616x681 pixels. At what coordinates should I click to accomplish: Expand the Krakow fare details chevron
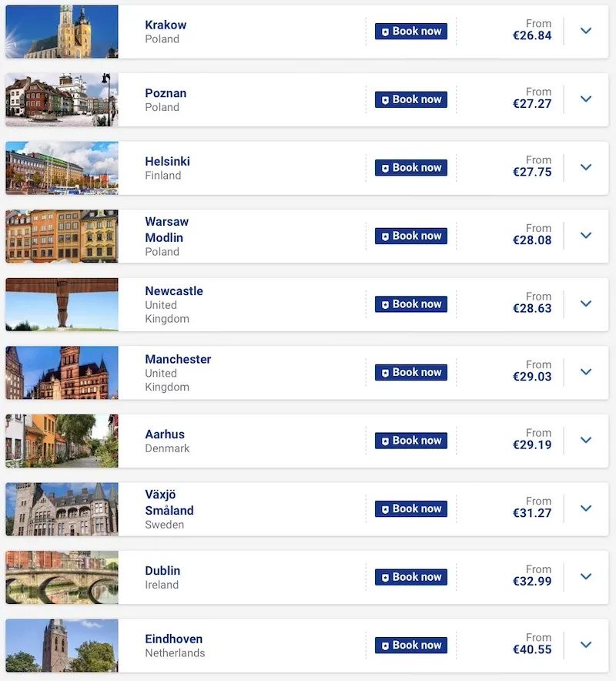coord(585,32)
